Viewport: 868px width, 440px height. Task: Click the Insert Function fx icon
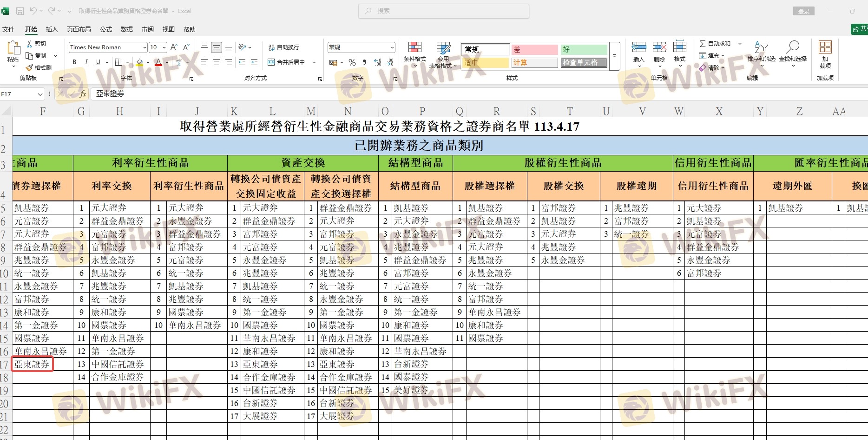pyautogui.click(x=83, y=94)
